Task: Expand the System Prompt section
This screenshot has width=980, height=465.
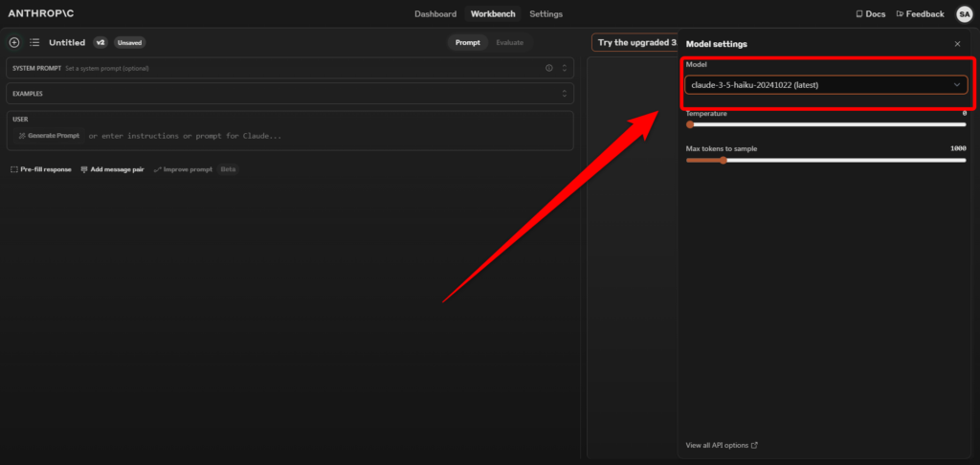Action: [x=565, y=68]
